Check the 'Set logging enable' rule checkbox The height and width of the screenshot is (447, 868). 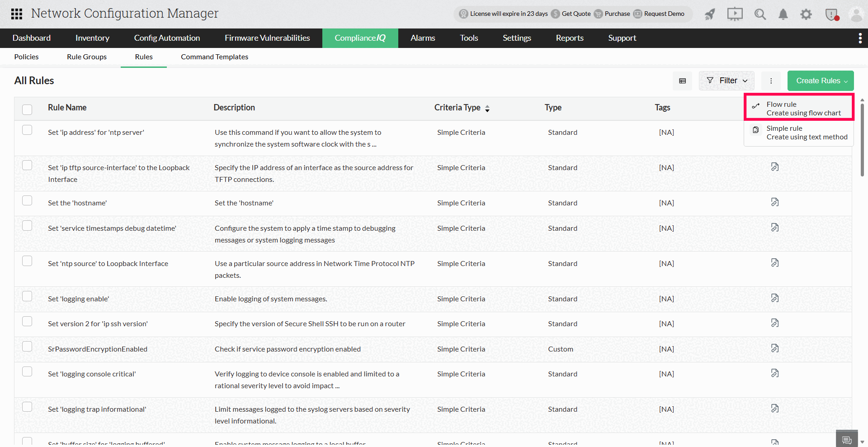tap(27, 296)
